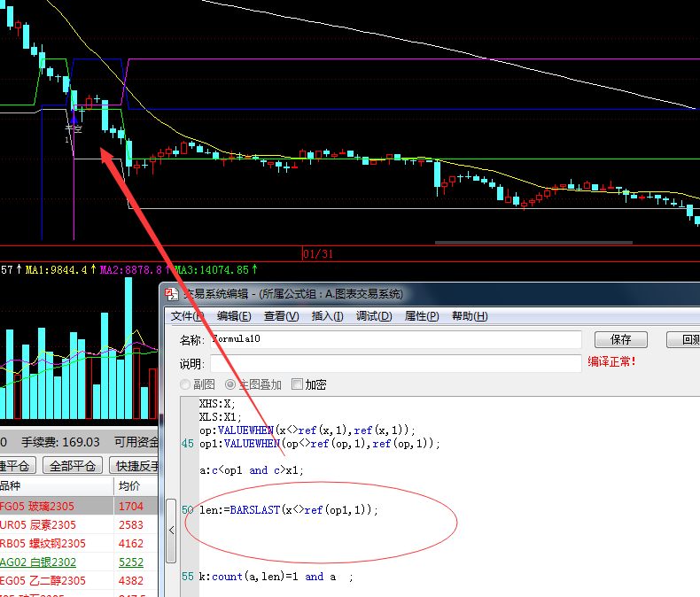
Task: Select the RB05 螺纹钢2305 row
Action: point(79,544)
